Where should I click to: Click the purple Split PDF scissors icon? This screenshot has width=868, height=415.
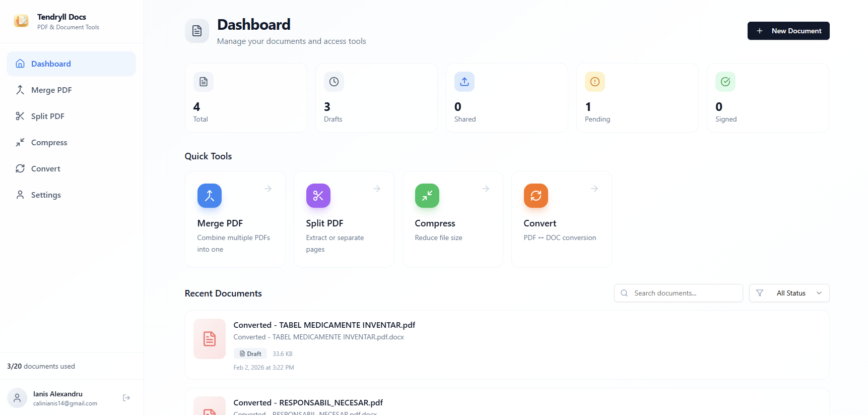click(x=318, y=196)
